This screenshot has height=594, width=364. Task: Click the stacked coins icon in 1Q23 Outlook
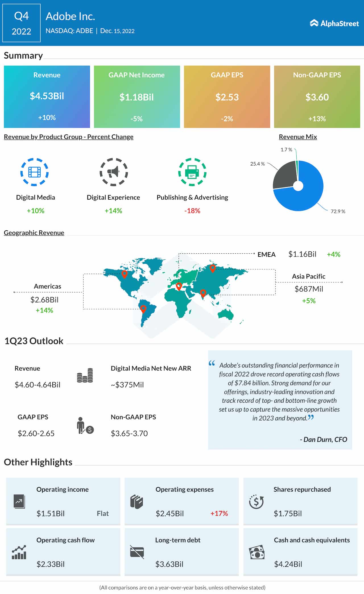pos(85,375)
